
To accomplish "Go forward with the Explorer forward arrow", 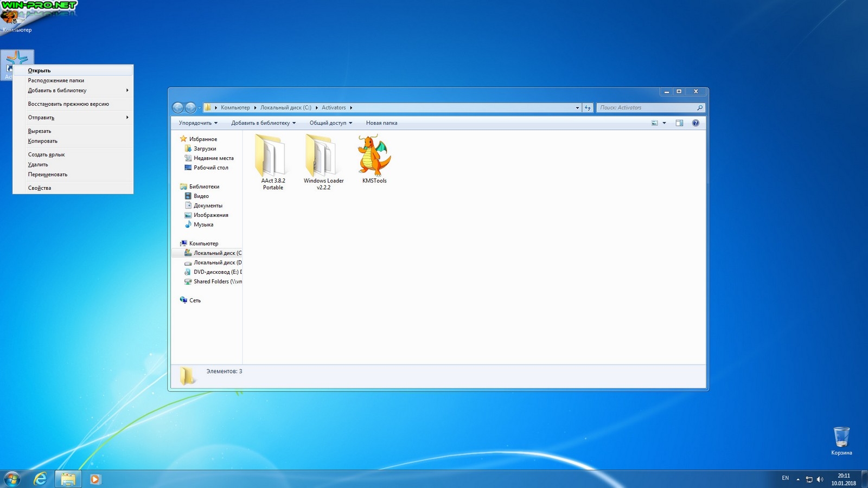I will point(190,108).
